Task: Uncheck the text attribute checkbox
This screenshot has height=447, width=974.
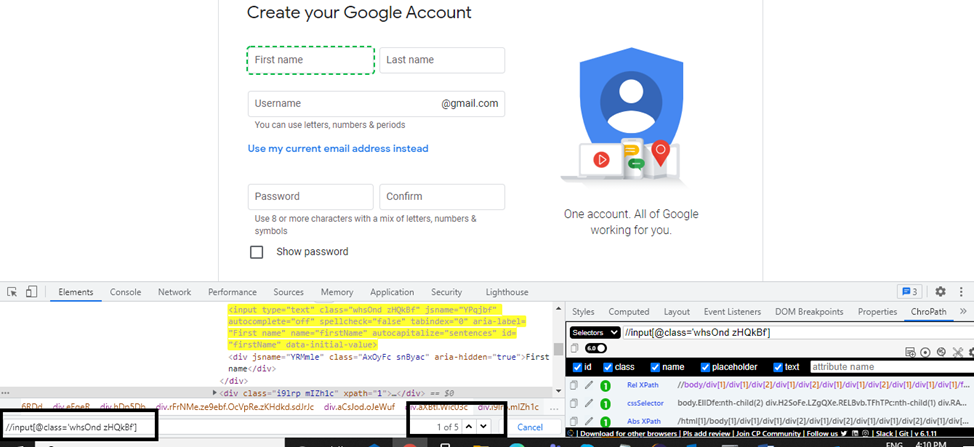Action: (778, 367)
